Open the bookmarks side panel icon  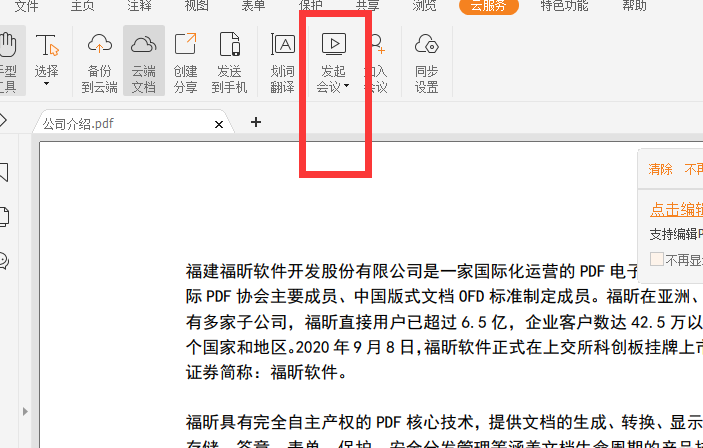(4, 172)
